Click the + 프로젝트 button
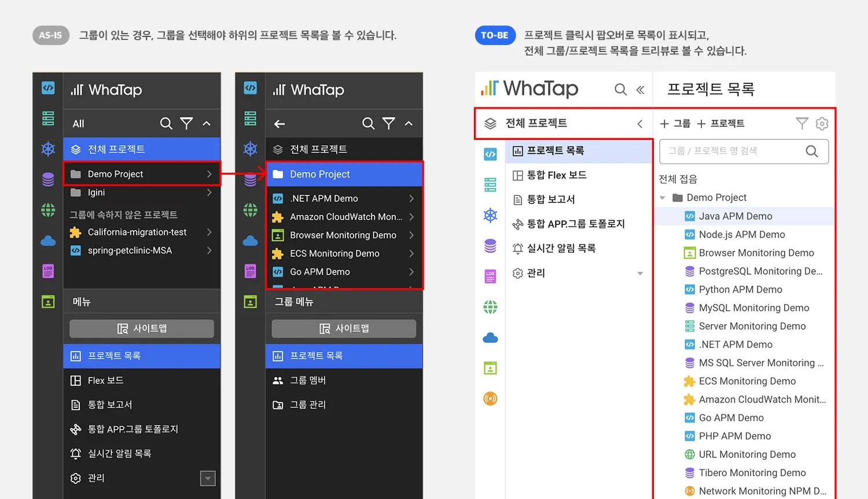The width and height of the screenshot is (868, 499). pyautogui.click(x=720, y=124)
